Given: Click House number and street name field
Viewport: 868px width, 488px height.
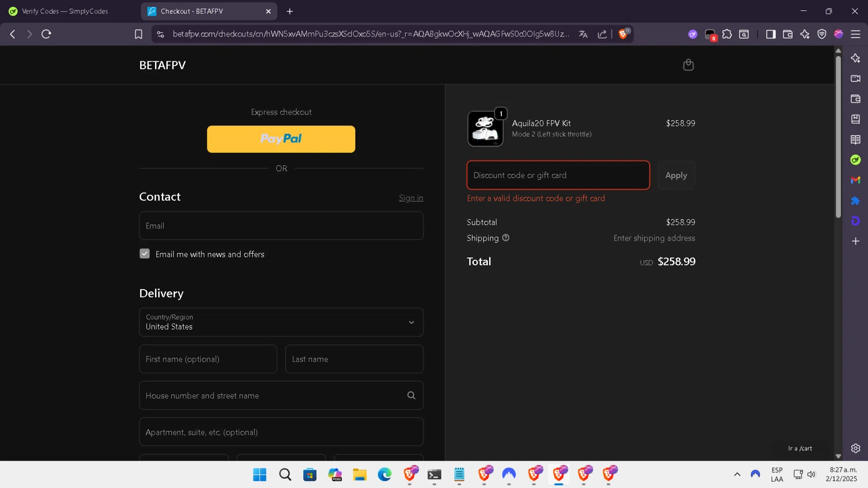Looking at the screenshot, I should pos(281,395).
